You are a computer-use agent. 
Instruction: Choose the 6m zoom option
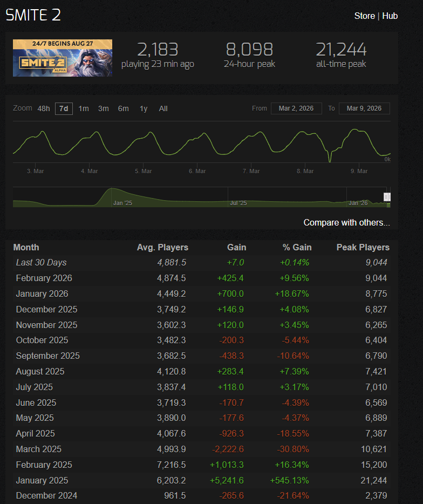124,108
